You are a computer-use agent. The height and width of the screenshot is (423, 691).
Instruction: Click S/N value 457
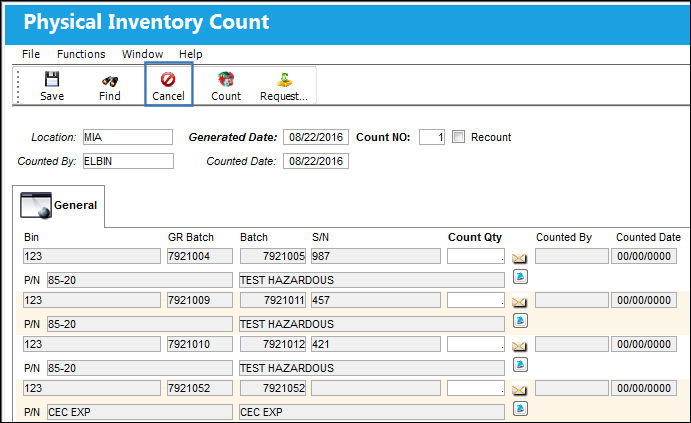(375, 300)
